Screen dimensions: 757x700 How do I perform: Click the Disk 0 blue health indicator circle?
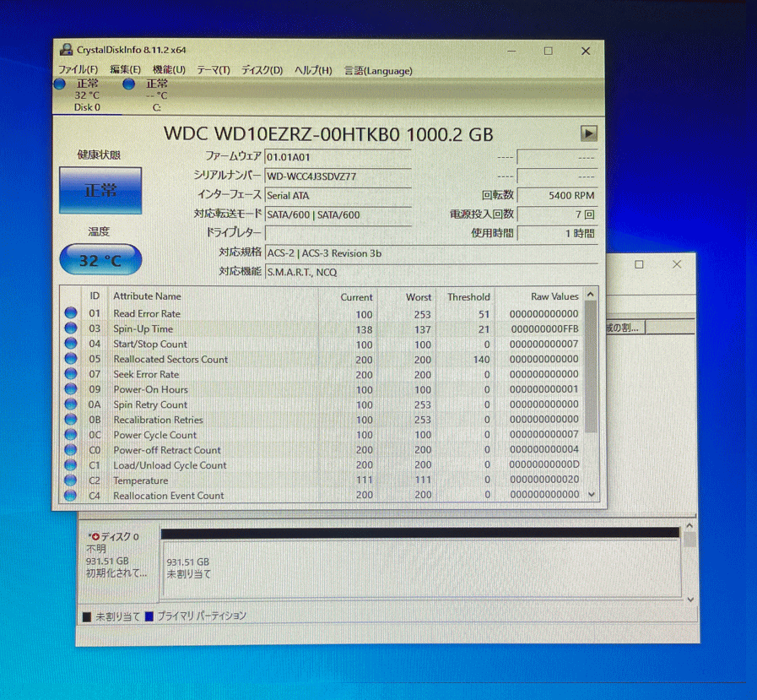click(x=59, y=84)
